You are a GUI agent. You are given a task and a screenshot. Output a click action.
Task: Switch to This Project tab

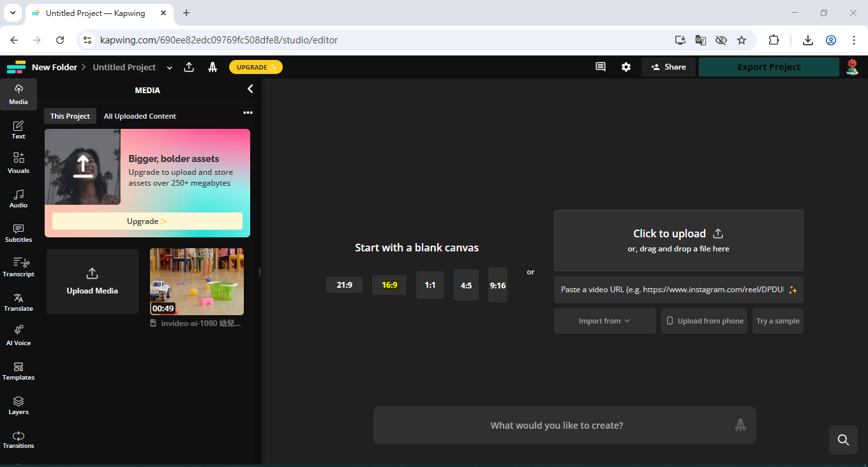pyautogui.click(x=70, y=116)
